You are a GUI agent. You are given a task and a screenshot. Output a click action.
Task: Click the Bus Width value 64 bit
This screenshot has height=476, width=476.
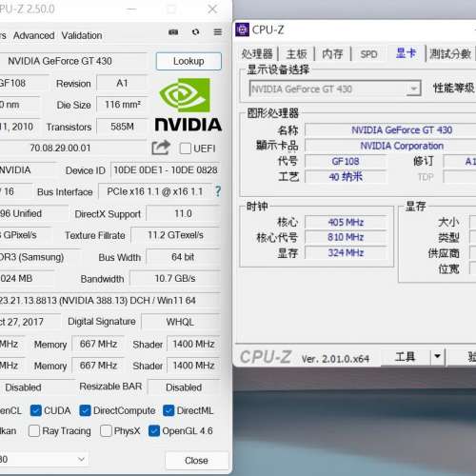[x=184, y=257]
